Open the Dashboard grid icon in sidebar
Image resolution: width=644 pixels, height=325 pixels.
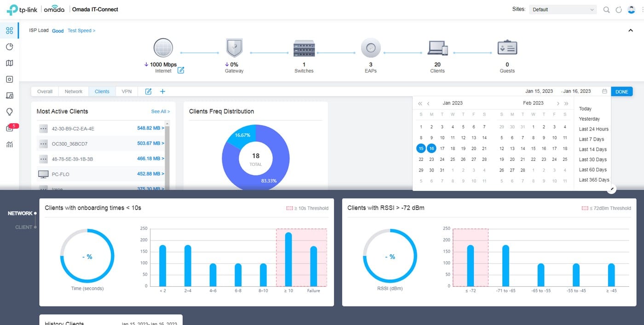(x=9, y=30)
